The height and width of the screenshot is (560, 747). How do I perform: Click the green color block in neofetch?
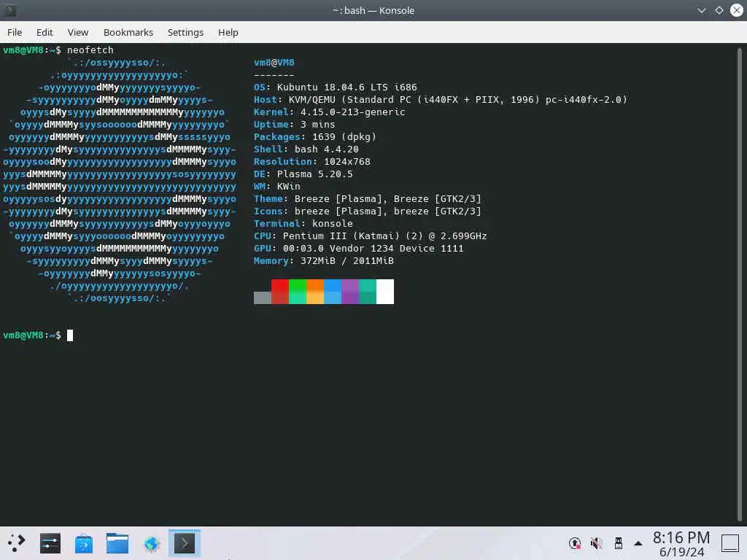point(298,292)
